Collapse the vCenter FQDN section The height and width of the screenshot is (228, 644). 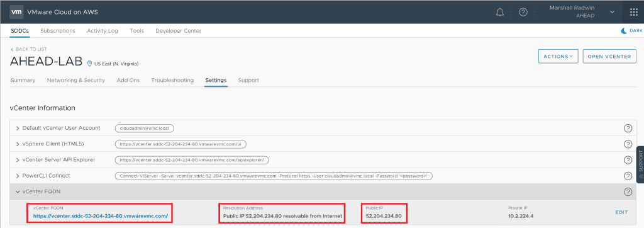18,191
